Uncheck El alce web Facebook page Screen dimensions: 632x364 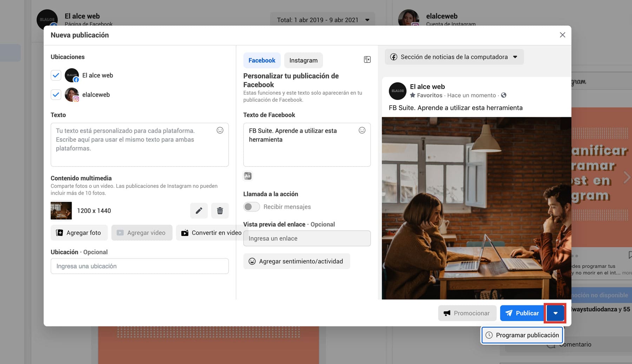56,75
